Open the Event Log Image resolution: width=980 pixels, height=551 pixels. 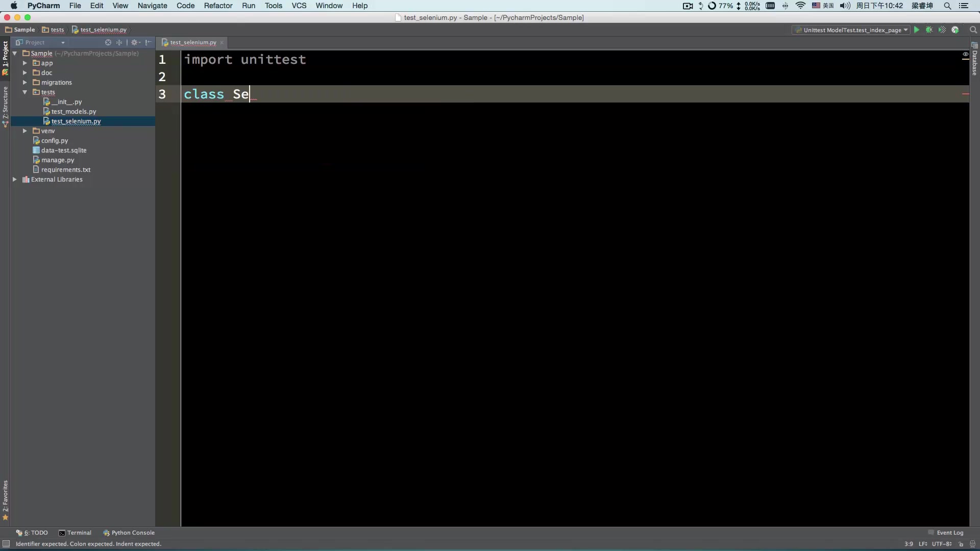click(x=946, y=533)
